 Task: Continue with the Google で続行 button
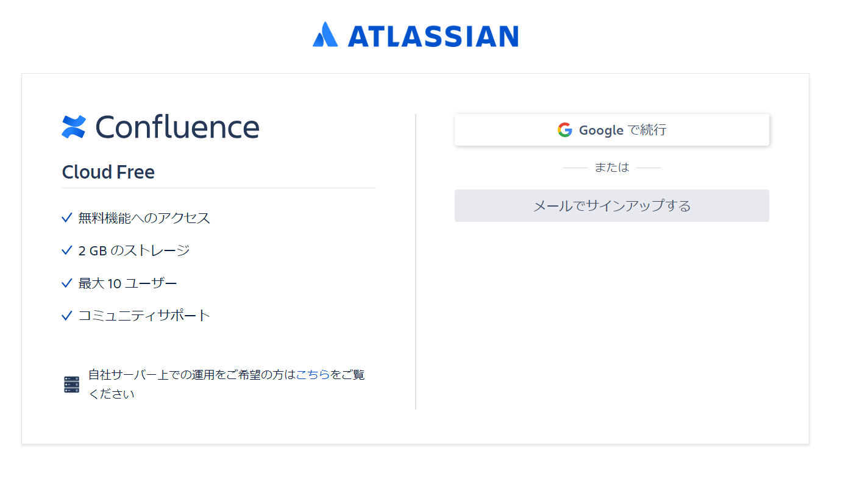tap(612, 130)
